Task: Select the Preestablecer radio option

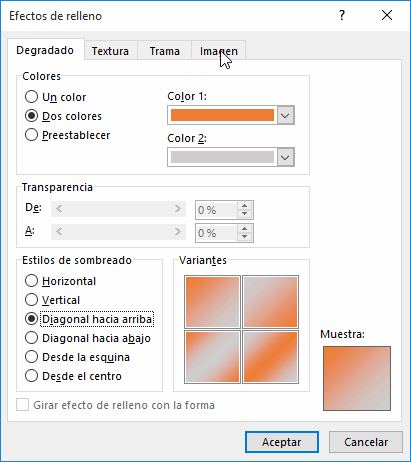Action: click(31, 135)
